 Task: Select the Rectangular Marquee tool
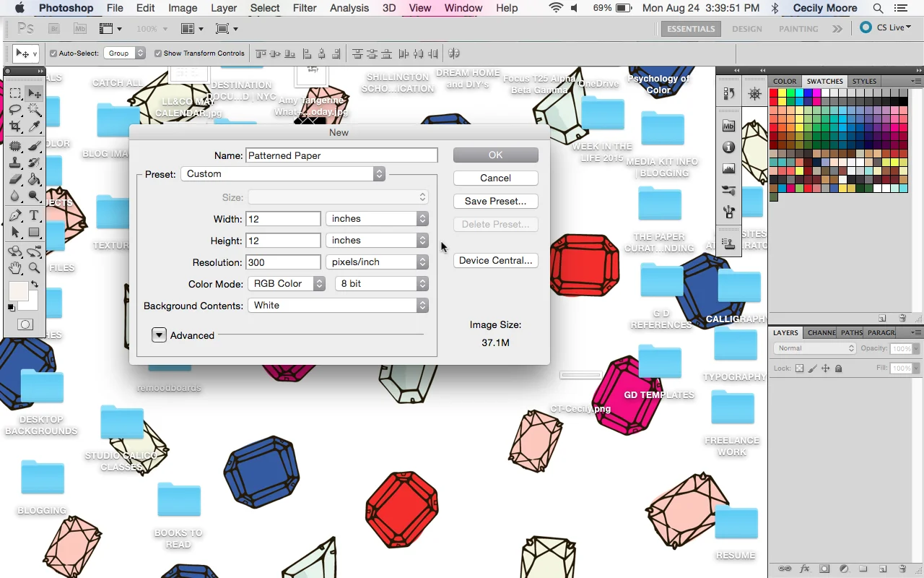tap(15, 93)
